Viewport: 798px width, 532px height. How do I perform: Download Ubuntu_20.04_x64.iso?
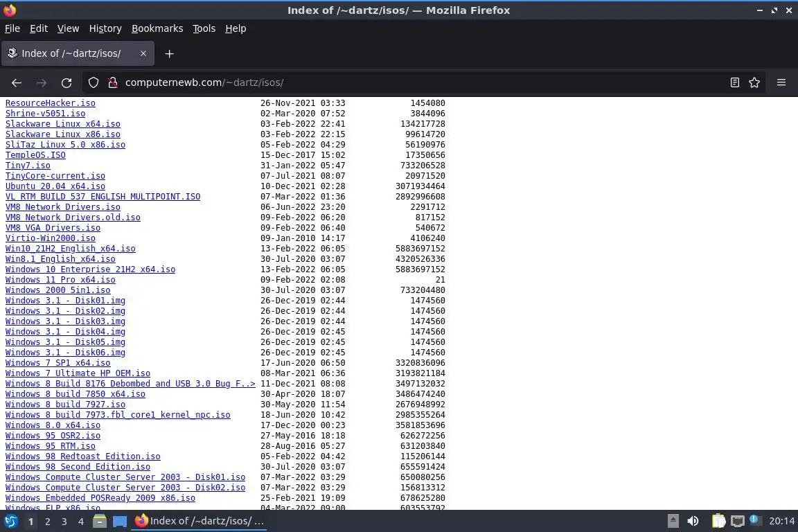pos(55,186)
